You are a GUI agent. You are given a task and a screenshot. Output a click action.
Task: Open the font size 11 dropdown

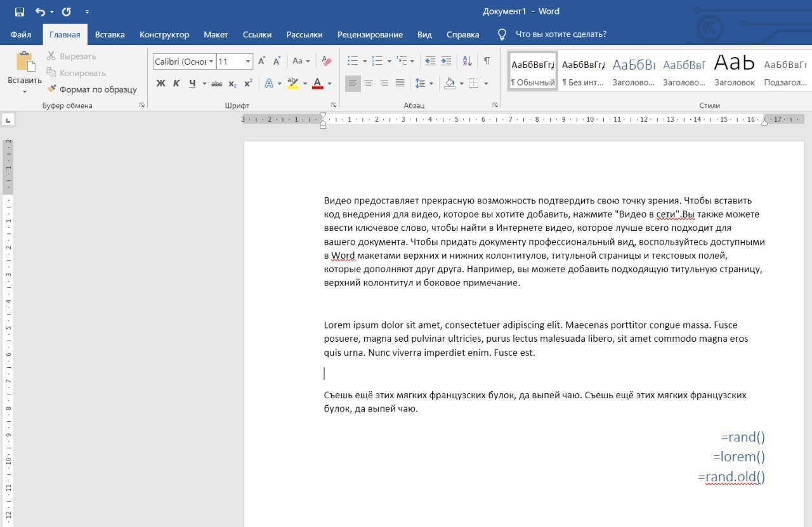click(x=248, y=62)
